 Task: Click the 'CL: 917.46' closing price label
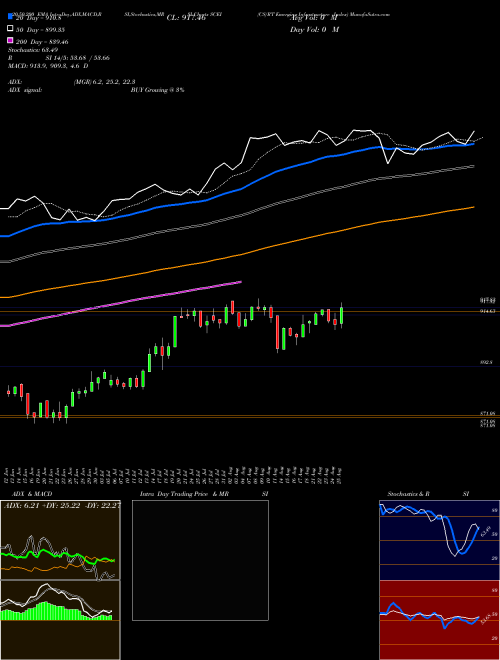pyautogui.click(x=186, y=18)
